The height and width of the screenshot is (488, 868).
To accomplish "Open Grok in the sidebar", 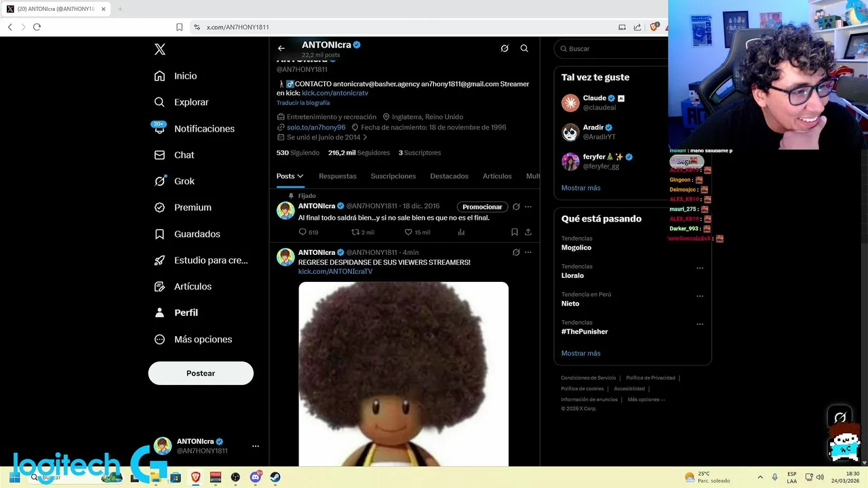I will click(174, 182).
